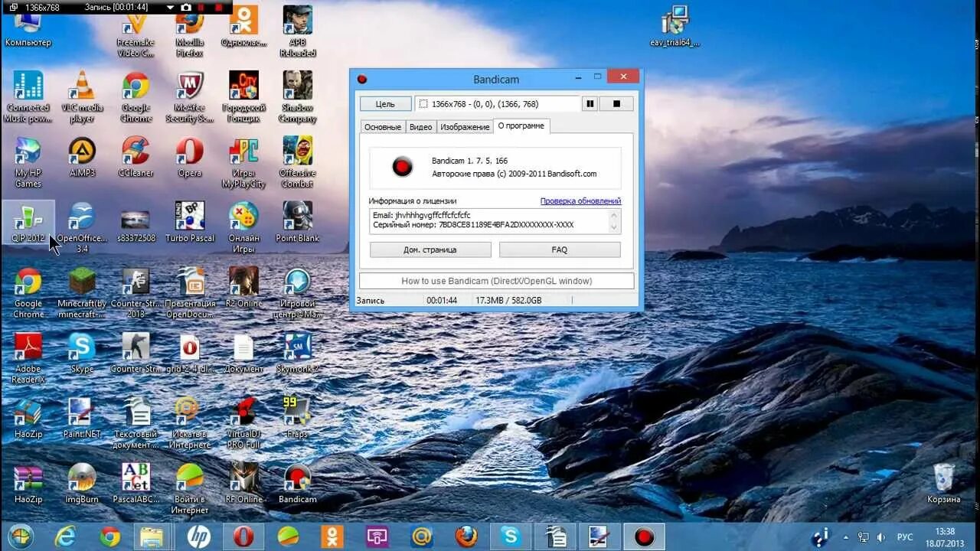Open QIP 2012 desktop shortcut
This screenshot has height=551, width=980.
28,222
